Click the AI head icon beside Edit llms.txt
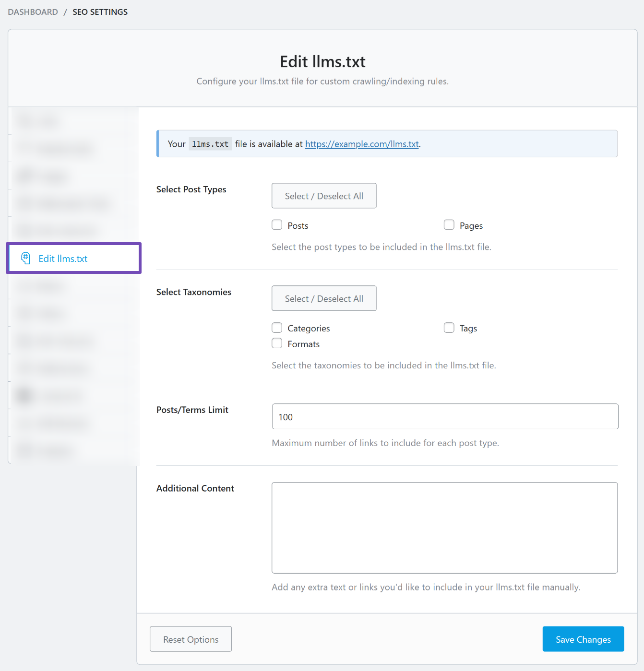 [26, 258]
